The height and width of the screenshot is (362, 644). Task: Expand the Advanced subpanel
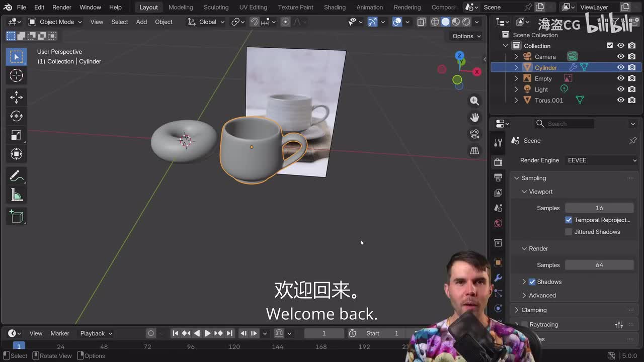click(524, 295)
